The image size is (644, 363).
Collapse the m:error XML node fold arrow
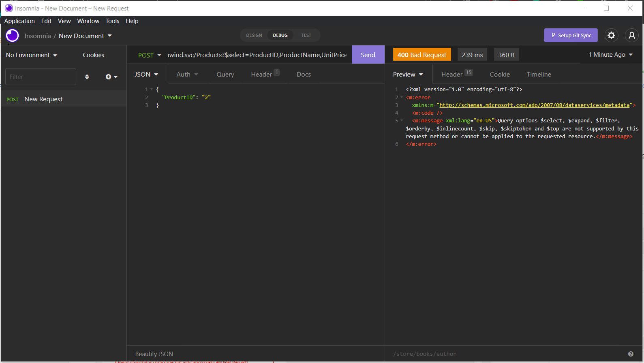pos(402,98)
